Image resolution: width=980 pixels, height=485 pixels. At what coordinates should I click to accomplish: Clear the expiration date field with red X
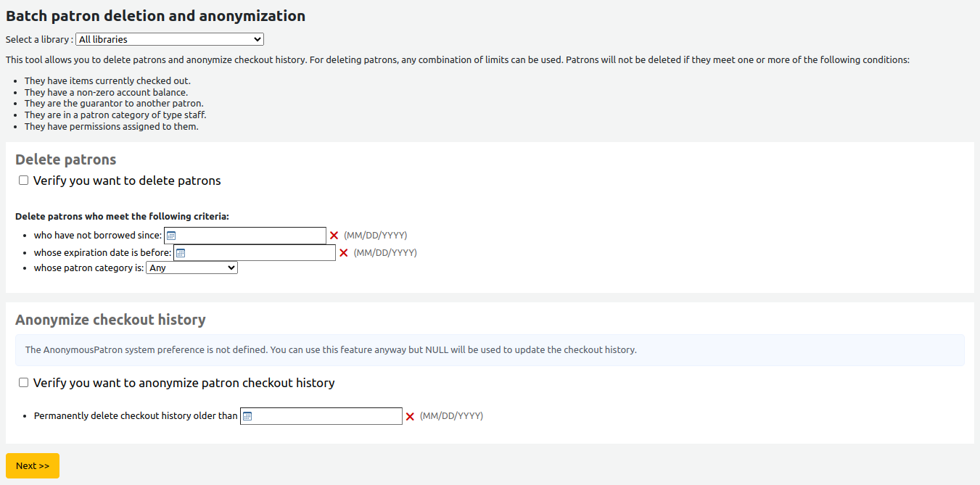pos(342,252)
